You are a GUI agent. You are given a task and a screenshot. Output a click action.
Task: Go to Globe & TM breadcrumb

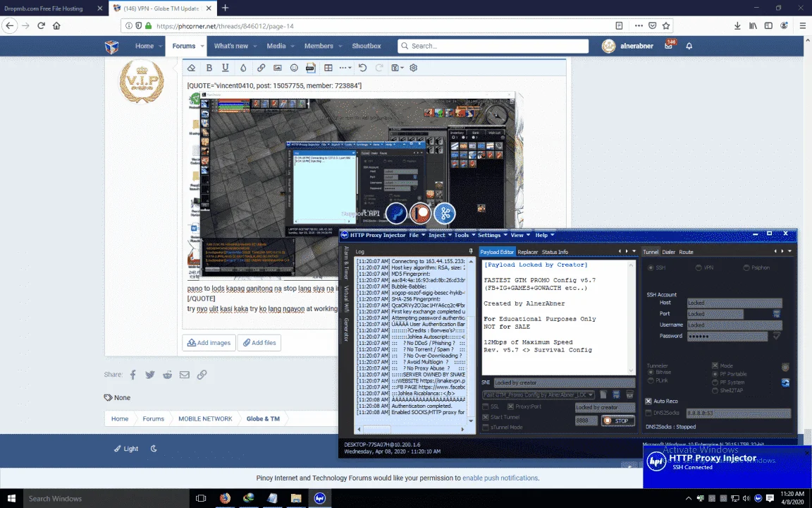(262, 419)
